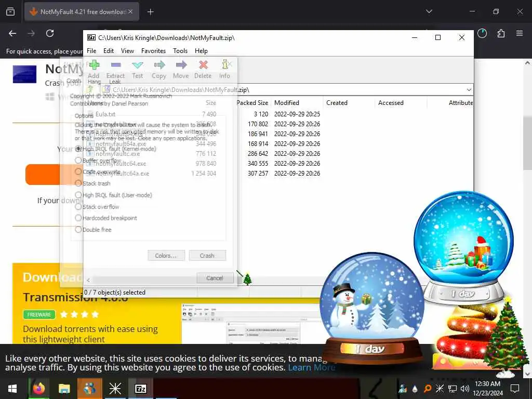
Task: Select the notmyfault64a.exe file row
Action: tap(204, 143)
